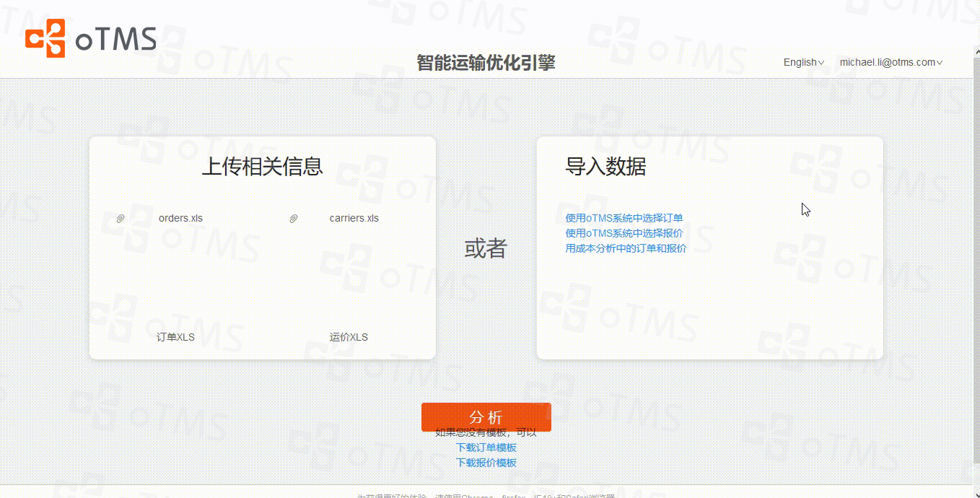Click the paperclip icon beside orders.xls
This screenshot has height=498, width=980.
coord(121,219)
